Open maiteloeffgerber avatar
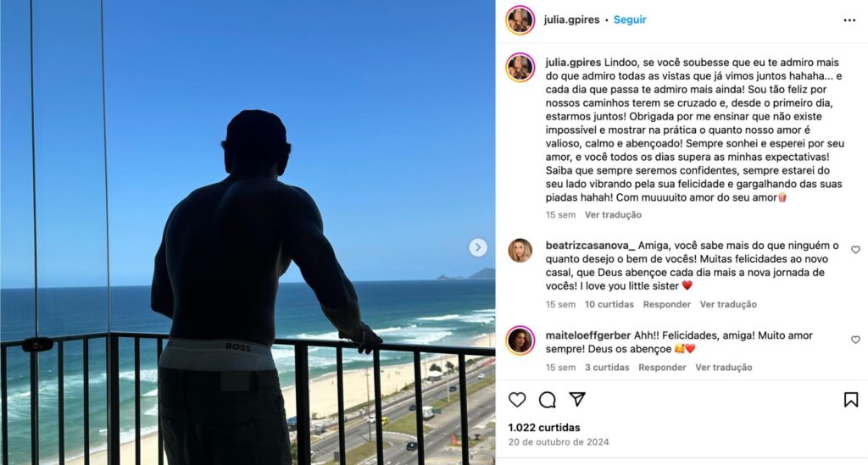This screenshot has width=868, height=465. [x=520, y=340]
